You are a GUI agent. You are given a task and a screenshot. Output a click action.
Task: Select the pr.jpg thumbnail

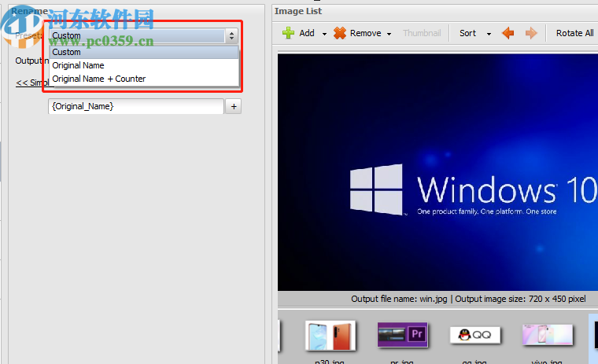(x=402, y=335)
